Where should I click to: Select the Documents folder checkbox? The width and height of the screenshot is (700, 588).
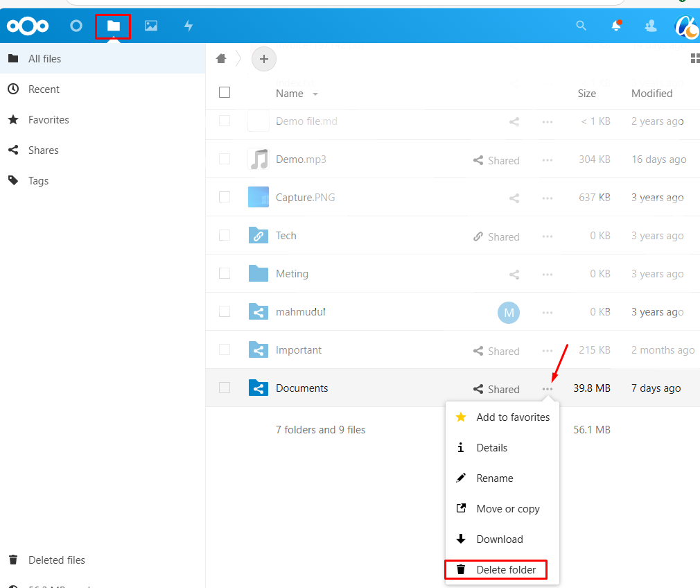(225, 388)
